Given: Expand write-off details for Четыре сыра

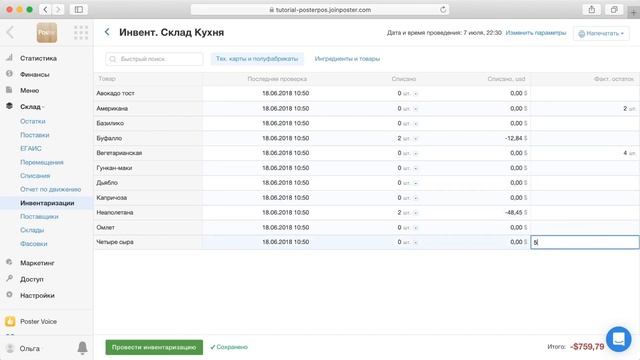Looking at the screenshot, I should click(x=416, y=242).
